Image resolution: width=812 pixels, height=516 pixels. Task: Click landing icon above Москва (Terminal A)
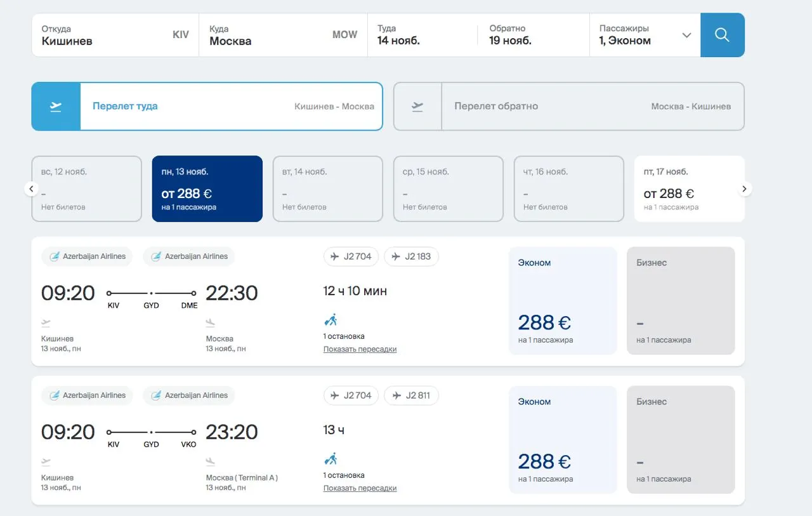pyautogui.click(x=211, y=462)
